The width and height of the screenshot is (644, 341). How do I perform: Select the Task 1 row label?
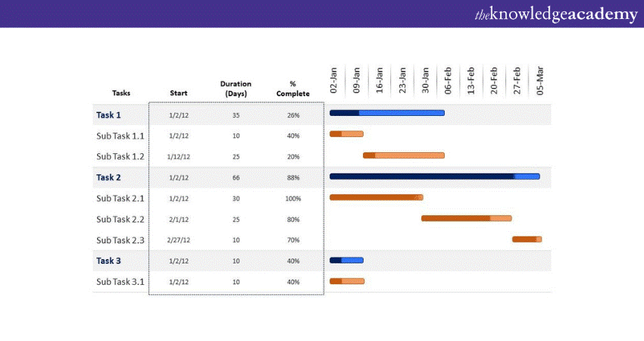(x=108, y=115)
